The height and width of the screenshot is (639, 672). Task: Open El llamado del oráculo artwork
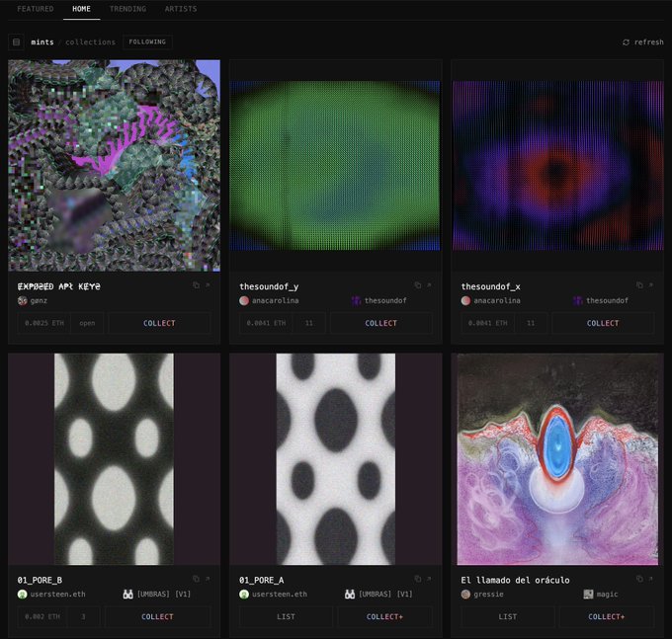click(557, 458)
